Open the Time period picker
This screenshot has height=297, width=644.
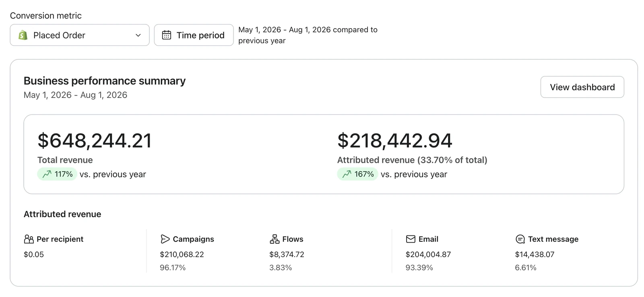click(194, 35)
